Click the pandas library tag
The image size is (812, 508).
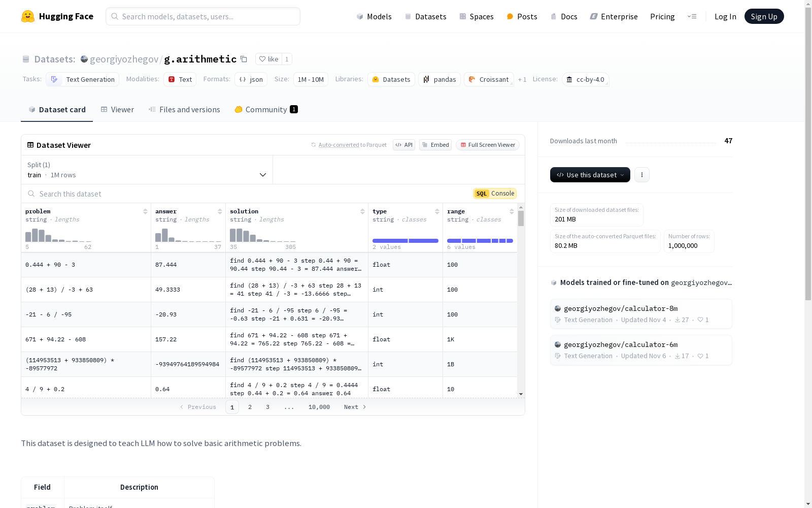[439, 79]
